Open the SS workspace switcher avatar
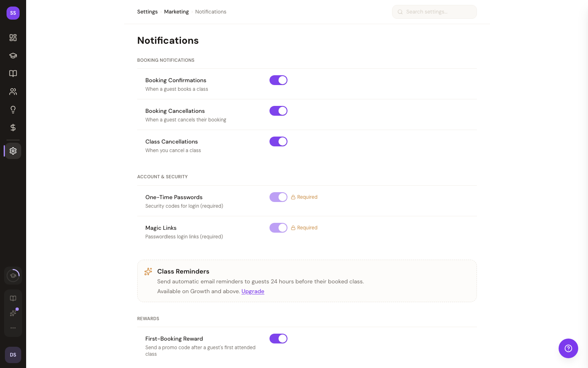Screen dimensions: 588x368 [x=13, y=13]
